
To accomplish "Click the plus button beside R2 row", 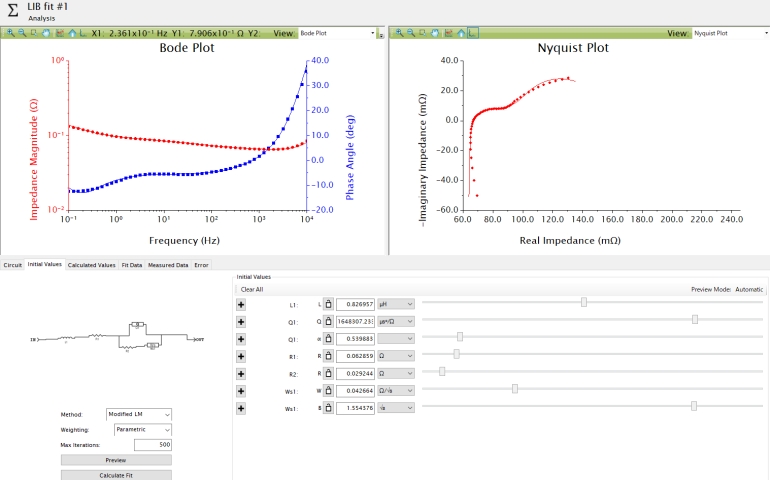I will click(241, 373).
